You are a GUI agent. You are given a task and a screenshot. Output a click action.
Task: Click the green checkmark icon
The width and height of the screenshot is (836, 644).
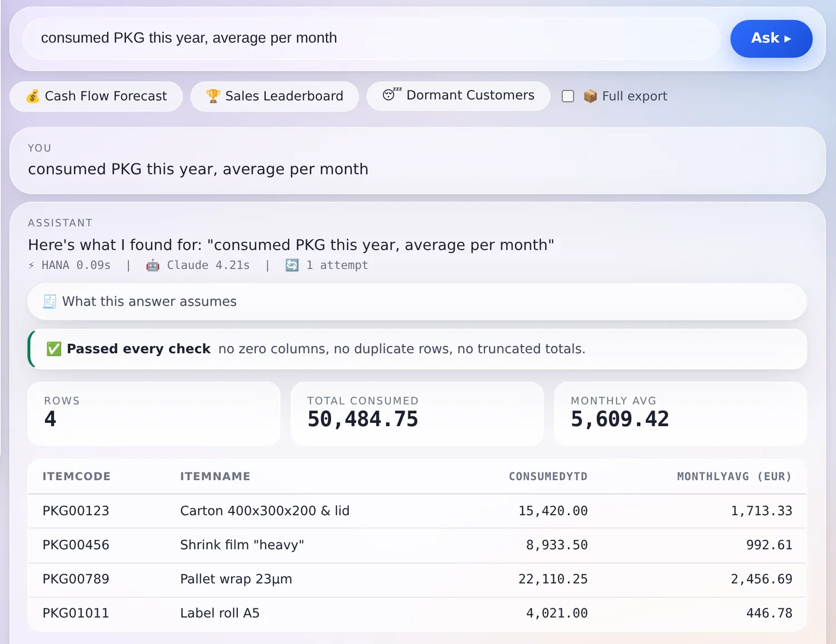54,349
